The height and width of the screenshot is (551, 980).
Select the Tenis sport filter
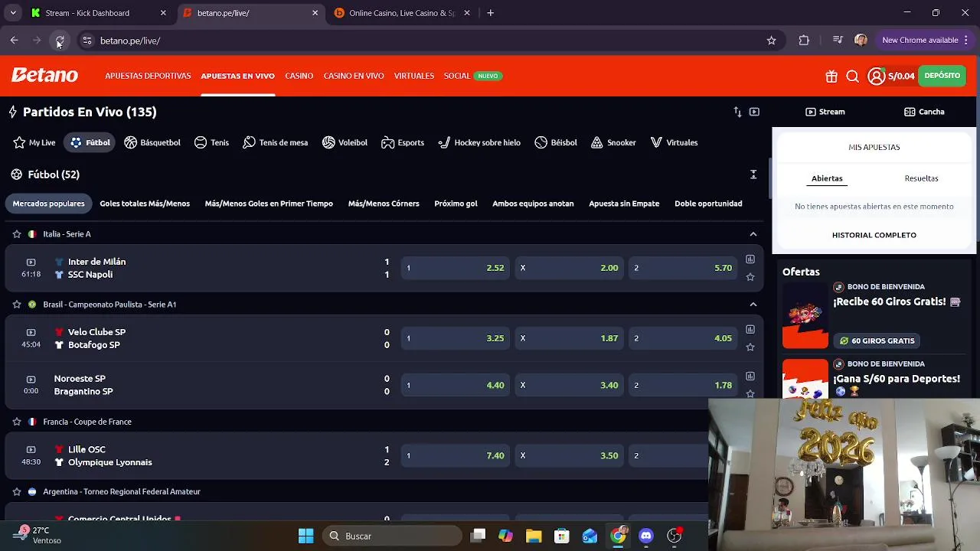click(x=211, y=142)
